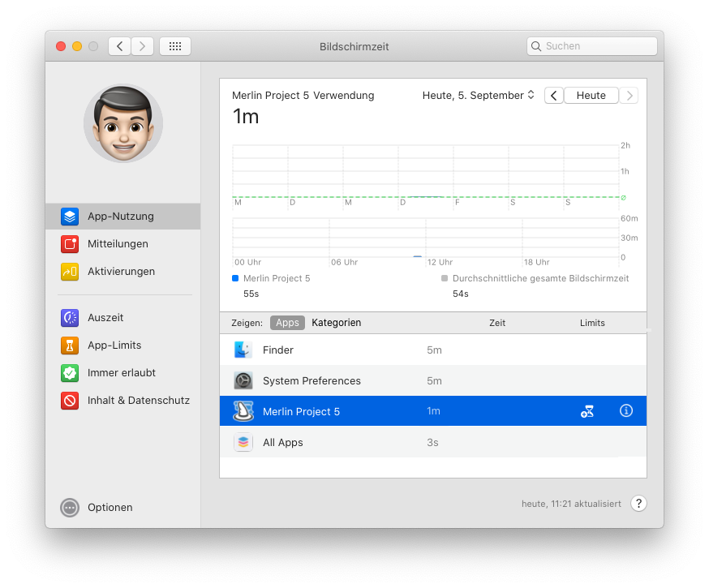Show info for Merlin Project 5

(x=625, y=412)
